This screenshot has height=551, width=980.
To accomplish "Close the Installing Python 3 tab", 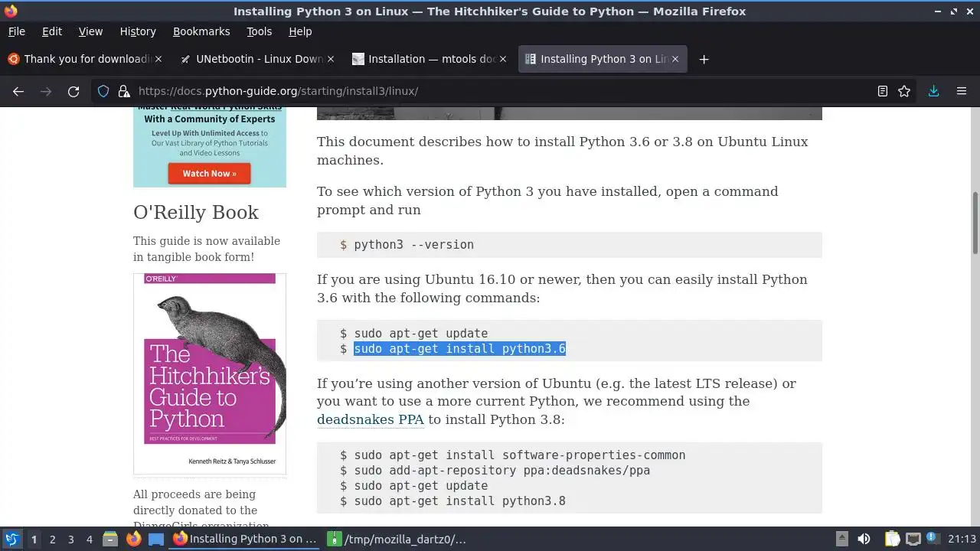I will point(675,59).
